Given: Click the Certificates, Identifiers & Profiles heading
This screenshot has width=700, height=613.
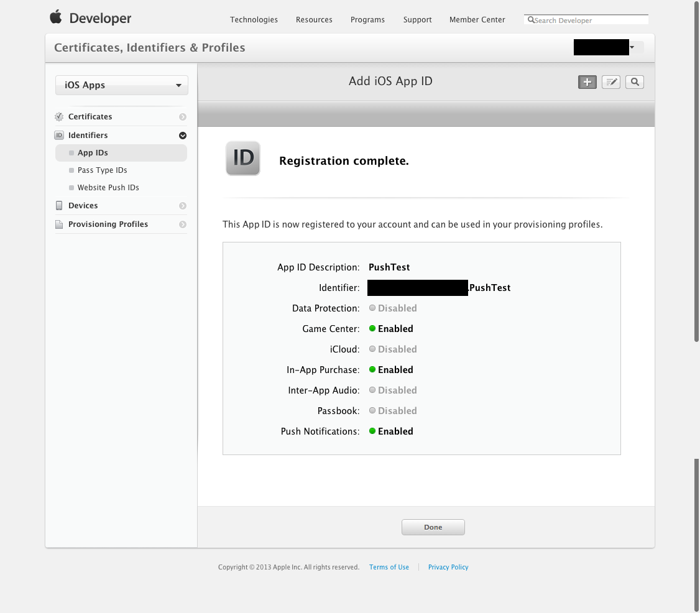Looking at the screenshot, I should [150, 47].
